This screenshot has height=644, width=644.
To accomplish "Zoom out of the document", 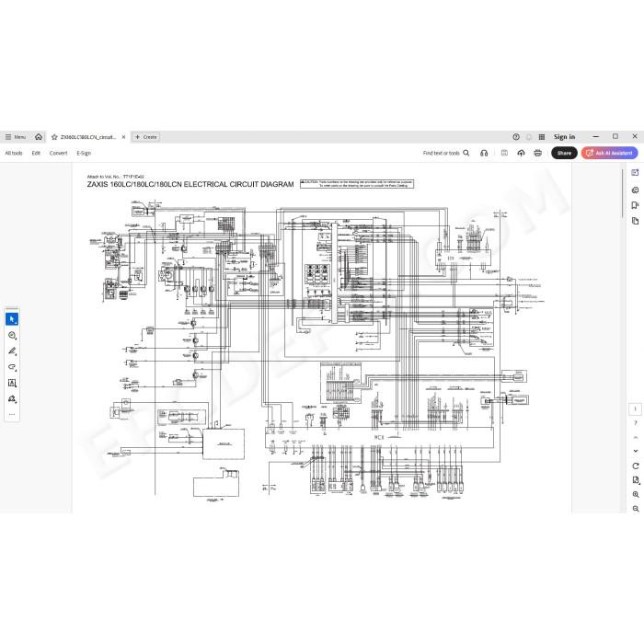I will coord(636,509).
